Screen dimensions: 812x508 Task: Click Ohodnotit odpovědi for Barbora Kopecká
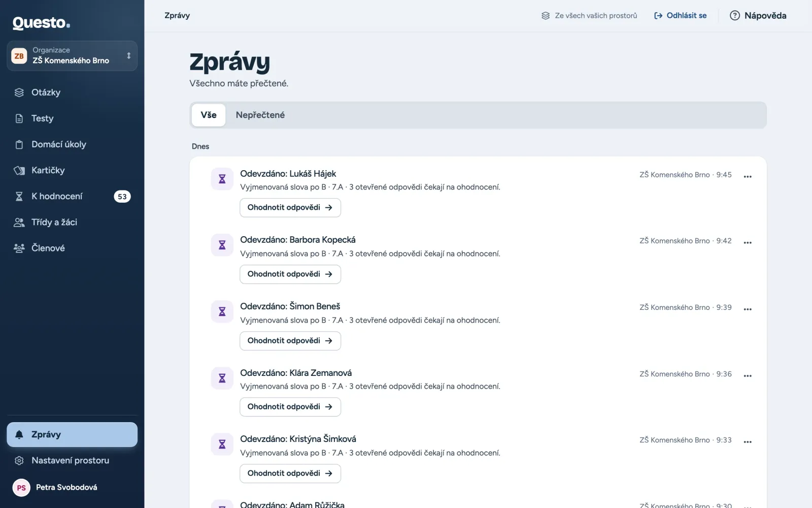coord(290,274)
